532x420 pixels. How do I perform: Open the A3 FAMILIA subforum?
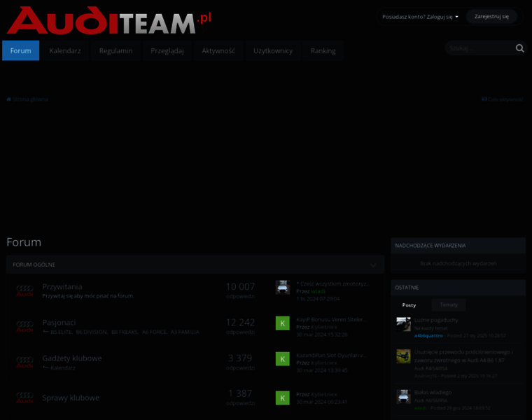coord(185,332)
